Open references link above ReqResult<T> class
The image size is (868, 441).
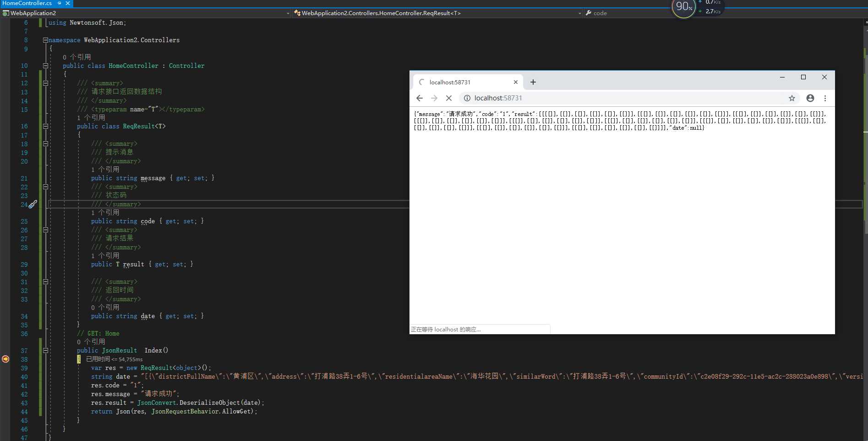click(x=91, y=118)
